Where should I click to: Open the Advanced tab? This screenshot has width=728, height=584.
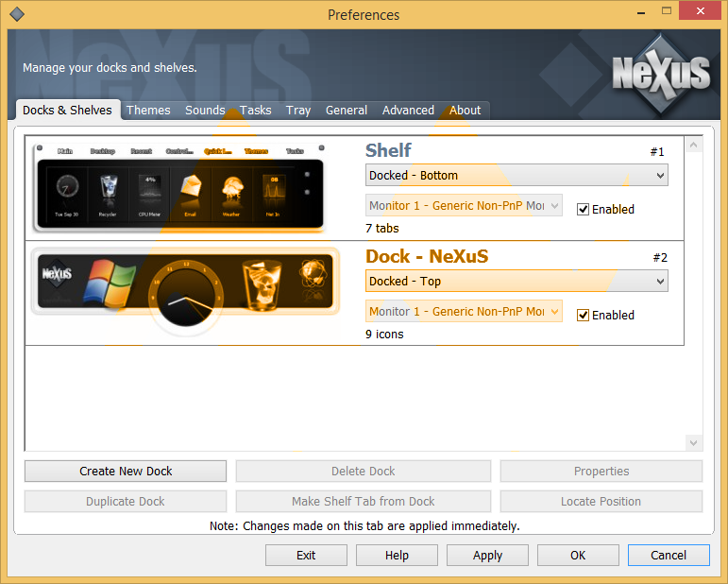408,111
